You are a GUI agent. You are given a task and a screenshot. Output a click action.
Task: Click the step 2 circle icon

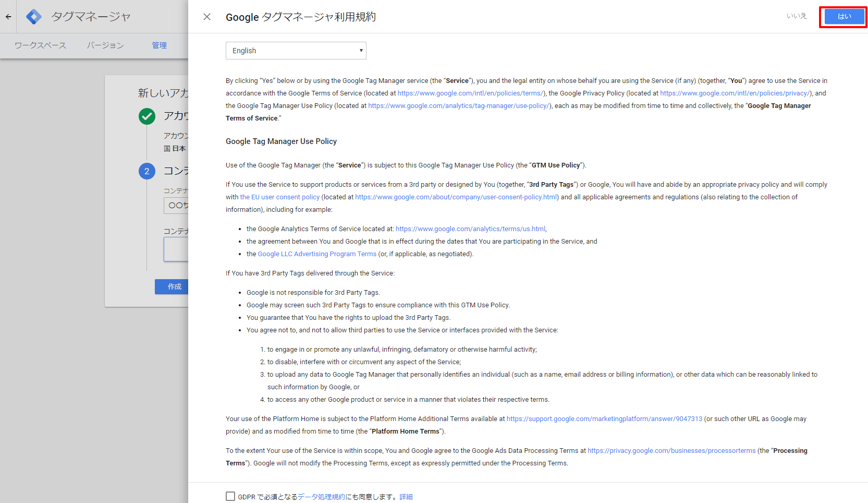[x=147, y=171]
